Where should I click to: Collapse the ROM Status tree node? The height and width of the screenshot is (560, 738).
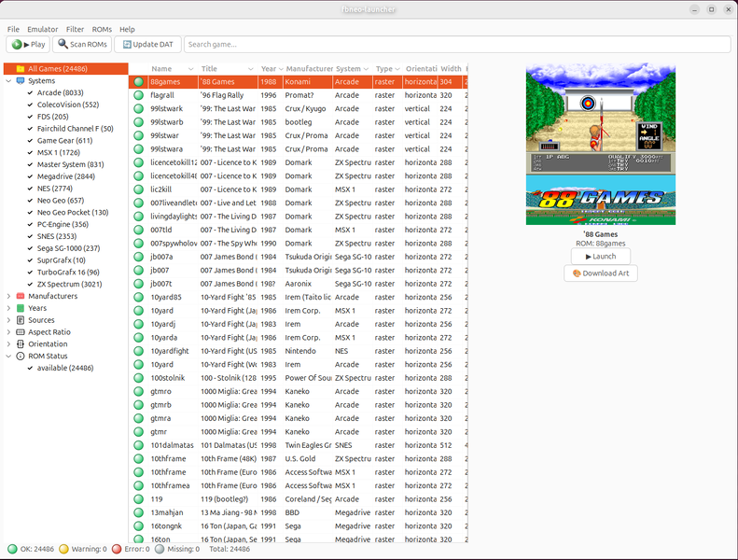[8, 356]
